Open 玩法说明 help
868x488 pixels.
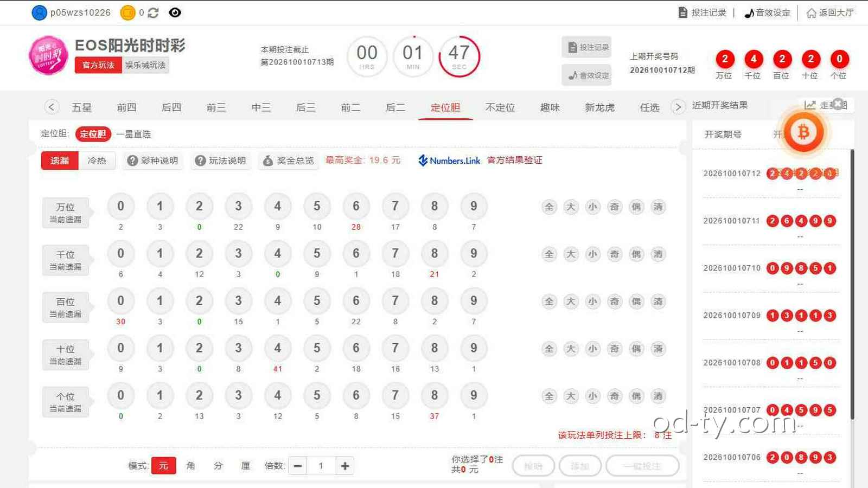220,160
